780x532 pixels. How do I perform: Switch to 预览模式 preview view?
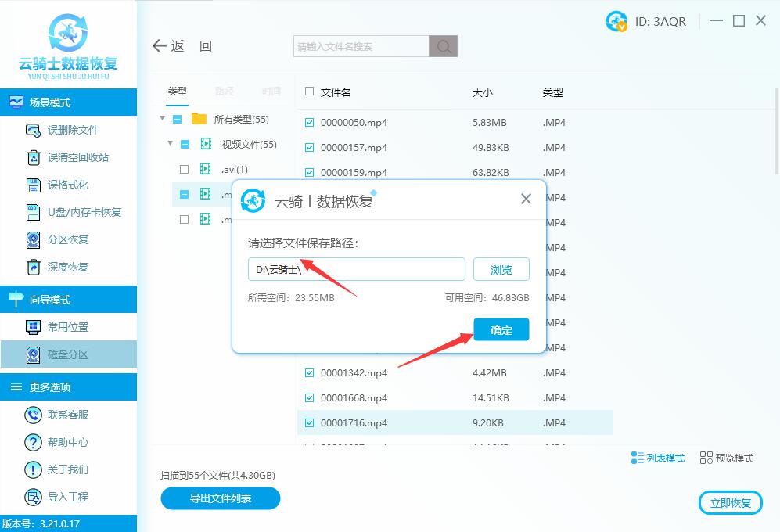pos(726,458)
